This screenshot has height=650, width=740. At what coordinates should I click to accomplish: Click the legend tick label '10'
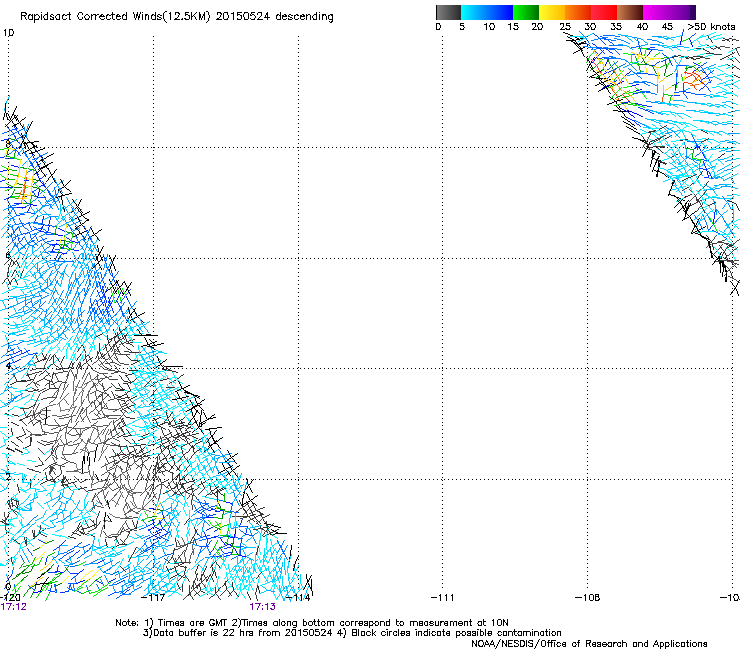coord(489,27)
